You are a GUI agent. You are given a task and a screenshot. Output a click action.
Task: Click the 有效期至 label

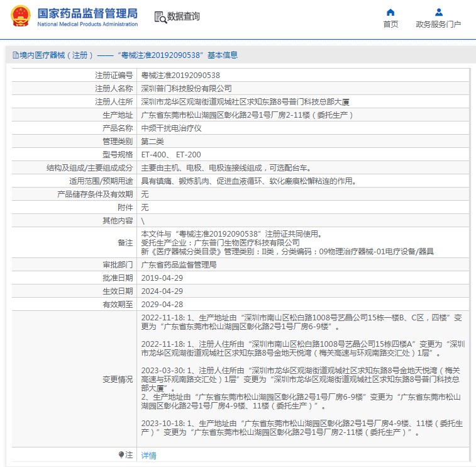pos(118,305)
